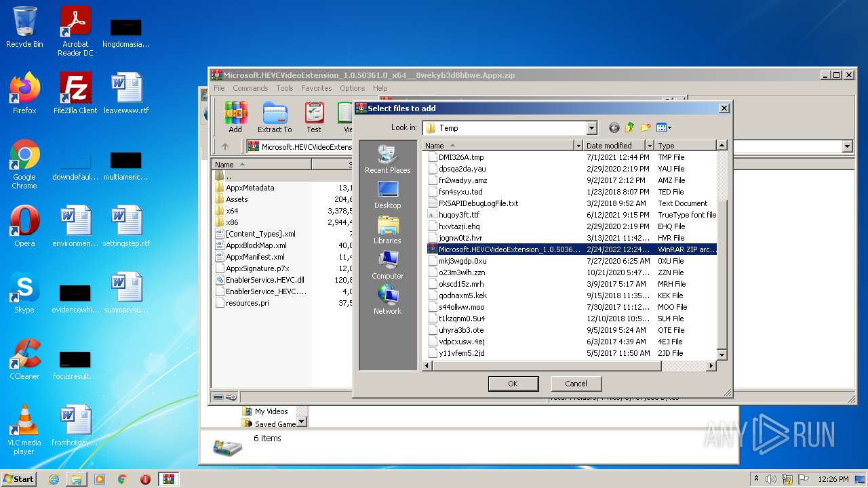
Task: Open the Commands menu
Action: (x=250, y=88)
